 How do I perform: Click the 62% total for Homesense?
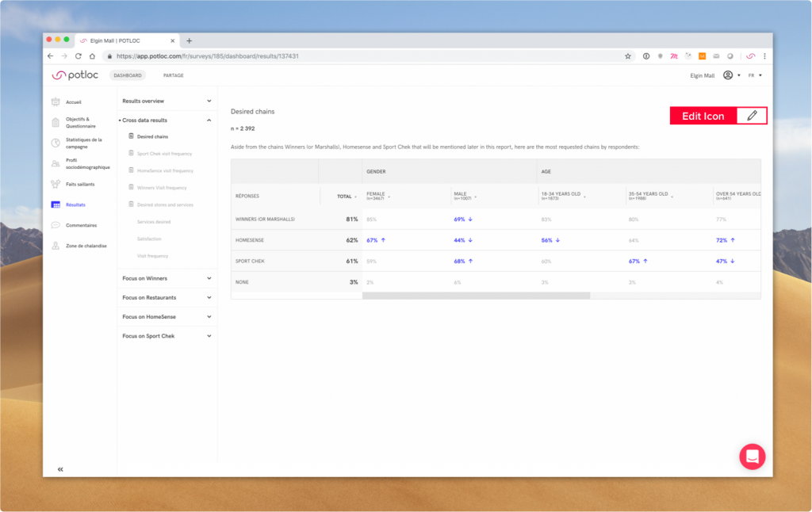tap(351, 240)
